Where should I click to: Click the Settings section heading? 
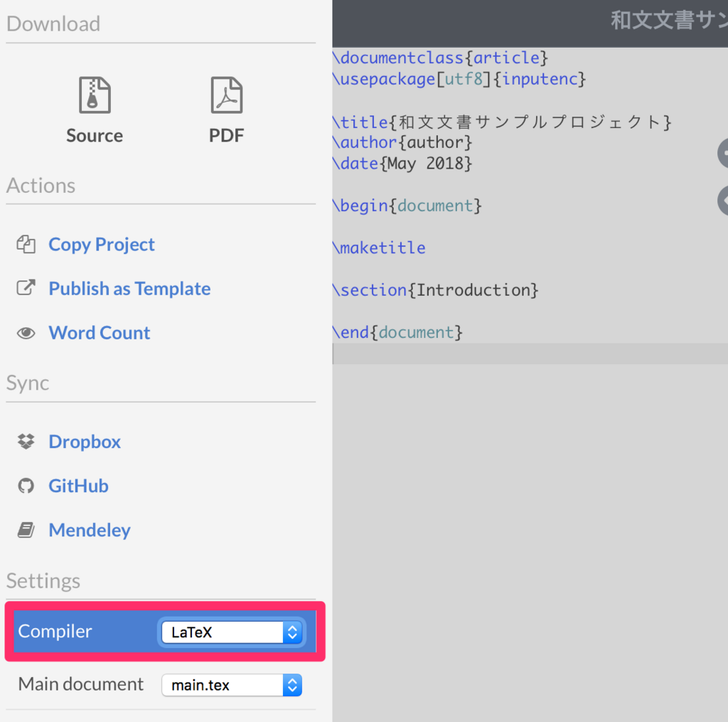click(x=43, y=581)
